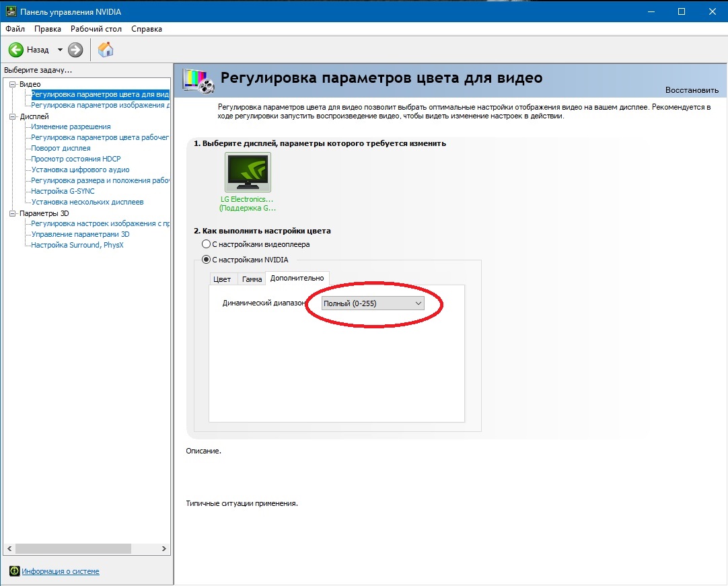Open Установка нескольких дисплеев item
The height and width of the screenshot is (586, 728).
click(x=87, y=202)
